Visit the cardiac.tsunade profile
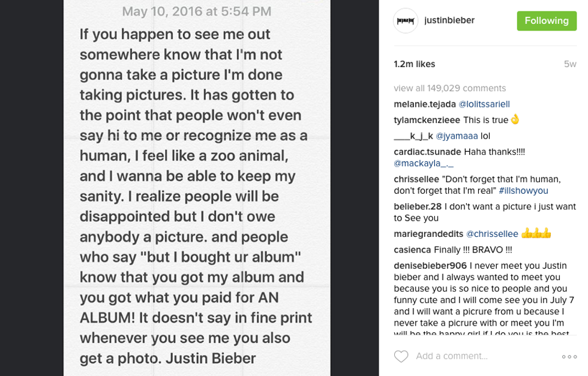Viewport: 588px width, 376px height. [x=427, y=152]
